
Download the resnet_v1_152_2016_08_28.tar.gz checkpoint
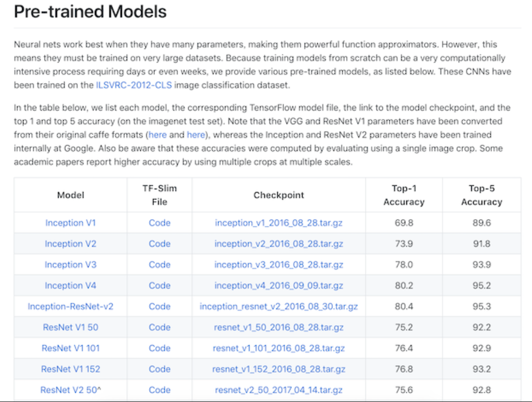[279, 369]
